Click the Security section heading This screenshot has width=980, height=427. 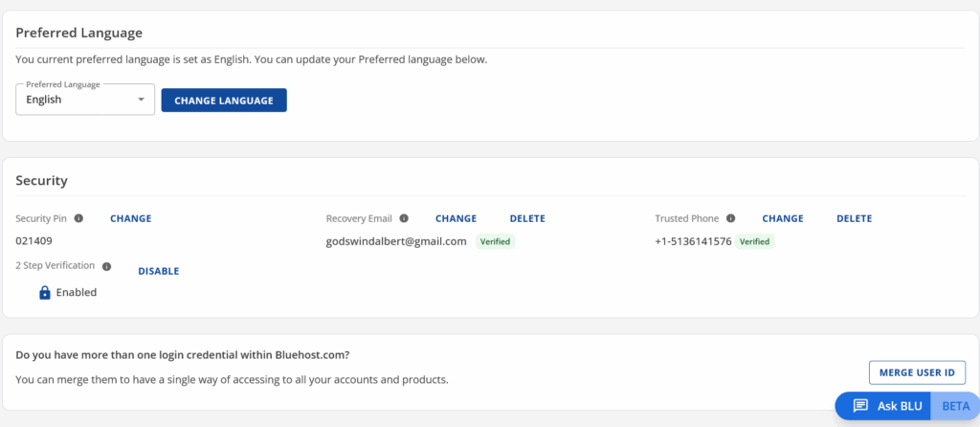[x=41, y=181]
